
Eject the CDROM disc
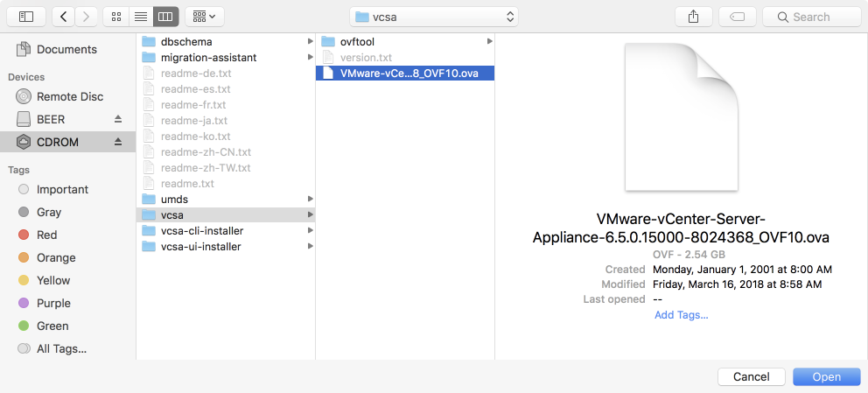pyautogui.click(x=119, y=142)
